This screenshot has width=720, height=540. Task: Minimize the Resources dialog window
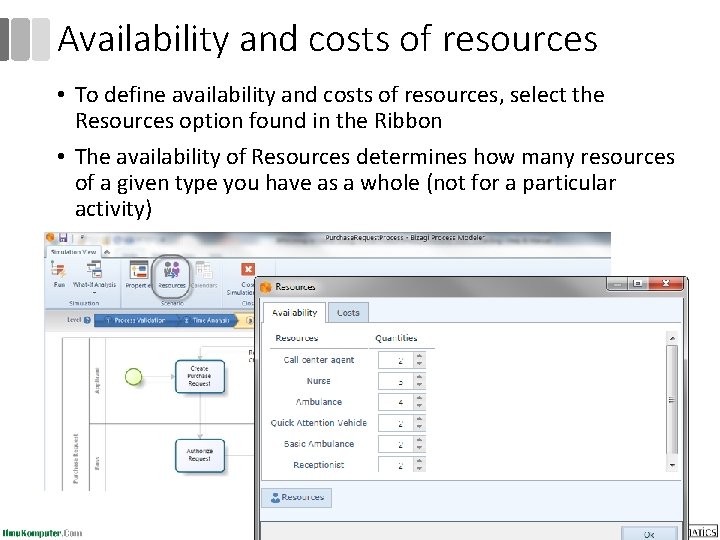[x=618, y=284]
